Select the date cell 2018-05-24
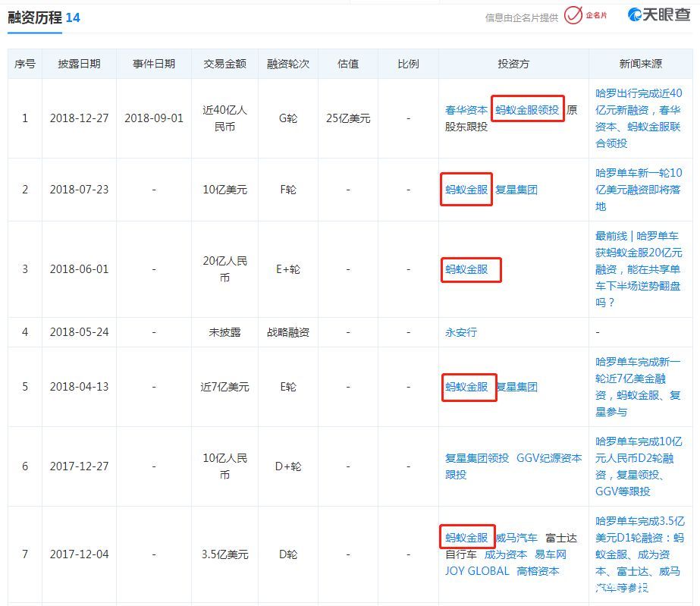This screenshot has height=606, width=700. (79, 332)
